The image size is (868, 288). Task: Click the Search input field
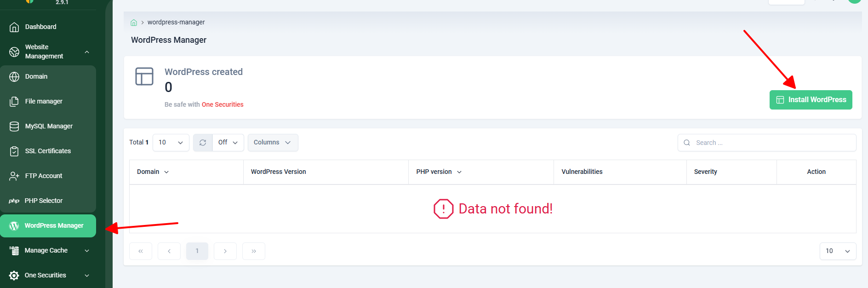coord(767,143)
